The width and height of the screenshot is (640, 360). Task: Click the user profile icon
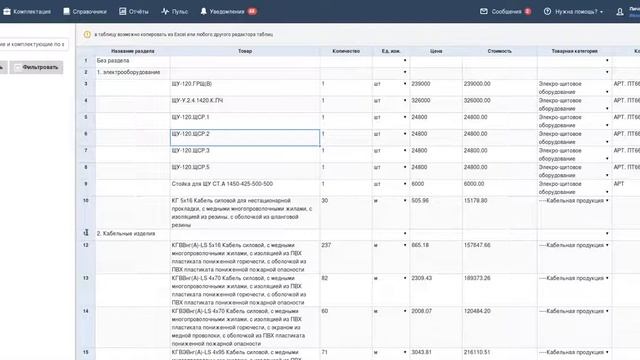coord(620,12)
